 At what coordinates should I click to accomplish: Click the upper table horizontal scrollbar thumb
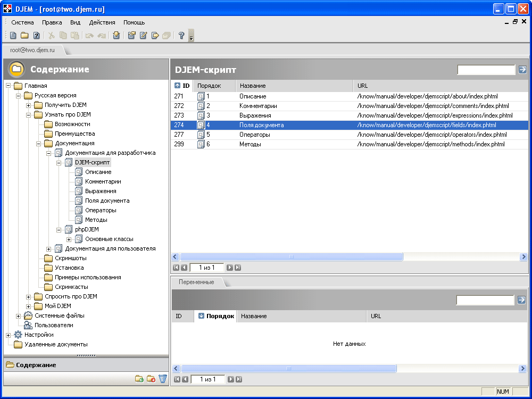(292, 257)
